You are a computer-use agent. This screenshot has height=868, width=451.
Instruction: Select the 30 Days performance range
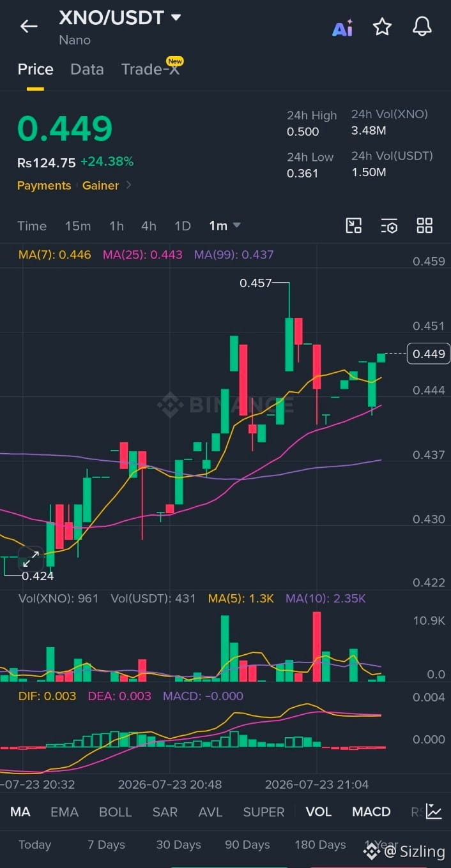pos(178,844)
